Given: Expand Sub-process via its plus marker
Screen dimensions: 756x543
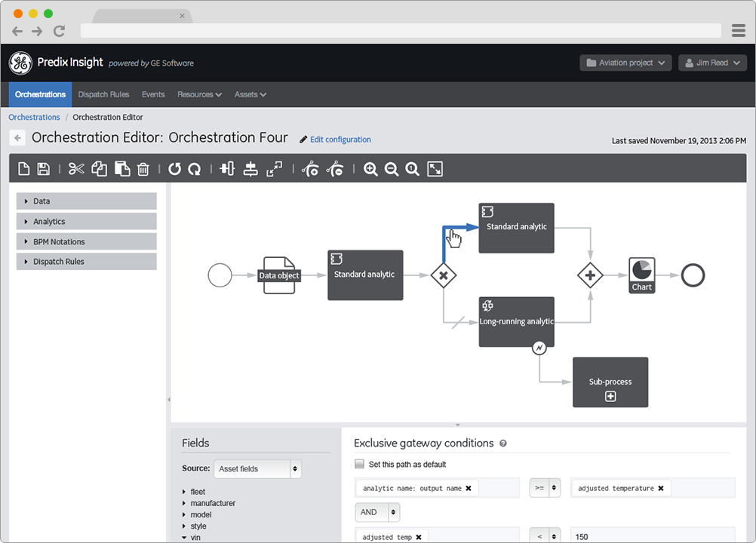Looking at the screenshot, I should pos(610,397).
